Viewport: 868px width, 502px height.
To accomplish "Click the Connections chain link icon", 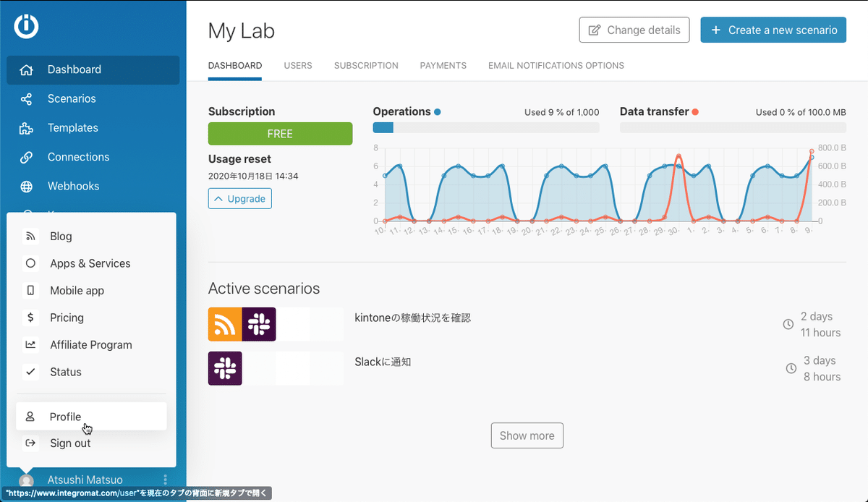I will click(x=27, y=157).
